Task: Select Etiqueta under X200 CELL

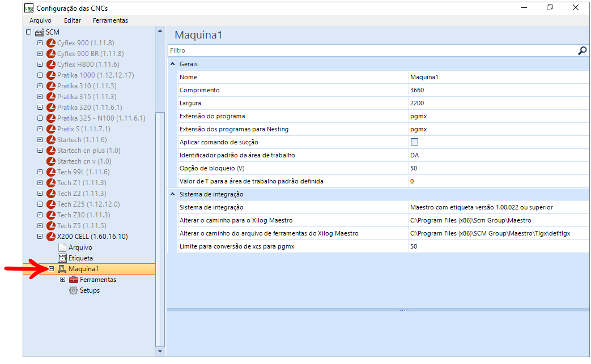Action: pyautogui.click(x=80, y=258)
